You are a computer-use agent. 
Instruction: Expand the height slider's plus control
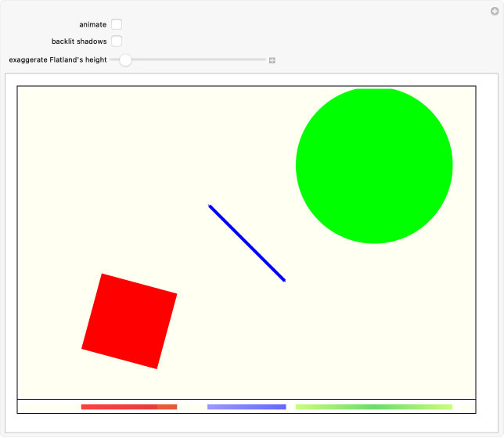[x=272, y=60]
